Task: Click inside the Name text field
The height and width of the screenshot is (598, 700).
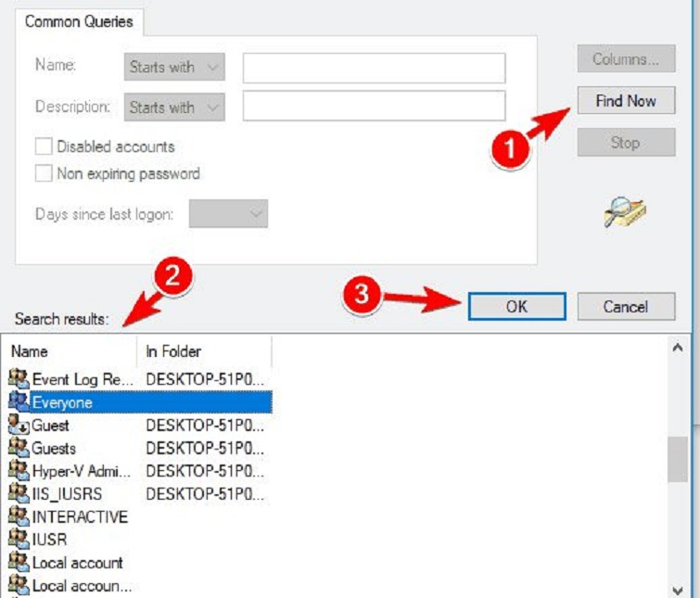Action: point(374,68)
